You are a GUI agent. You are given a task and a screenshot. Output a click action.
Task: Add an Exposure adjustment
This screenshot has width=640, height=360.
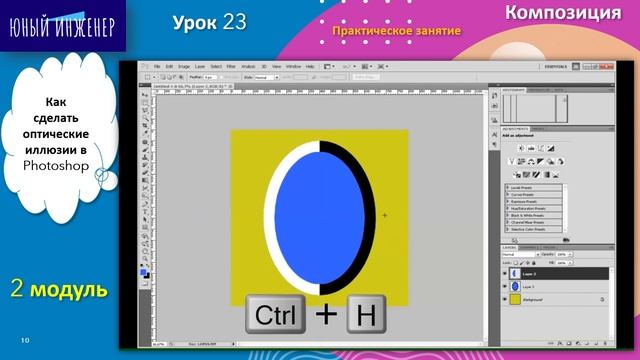click(x=551, y=149)
